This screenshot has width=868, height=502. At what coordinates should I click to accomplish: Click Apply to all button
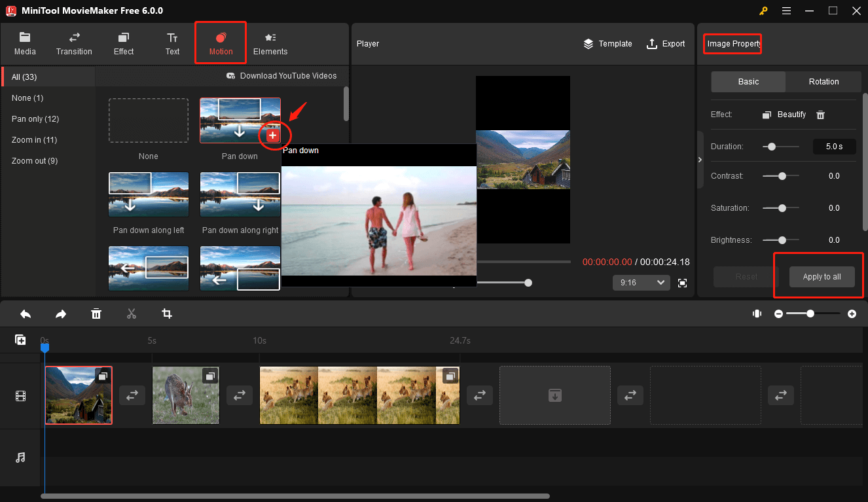click(822, 277)
